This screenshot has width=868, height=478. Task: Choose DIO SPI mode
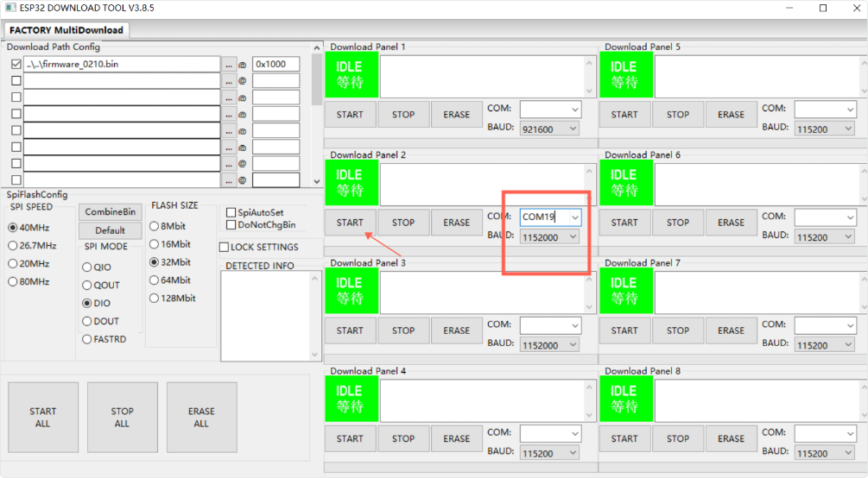(x=87, y=303)
